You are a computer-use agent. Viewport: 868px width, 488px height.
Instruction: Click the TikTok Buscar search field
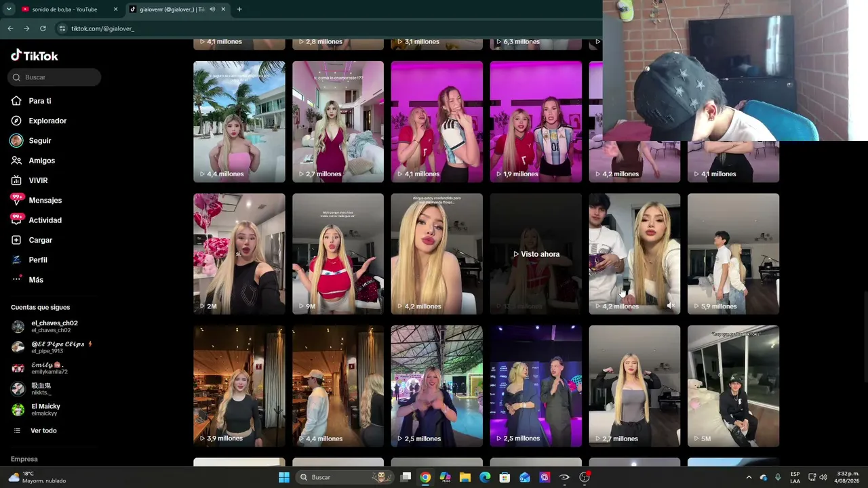click(x=55, y=77)
